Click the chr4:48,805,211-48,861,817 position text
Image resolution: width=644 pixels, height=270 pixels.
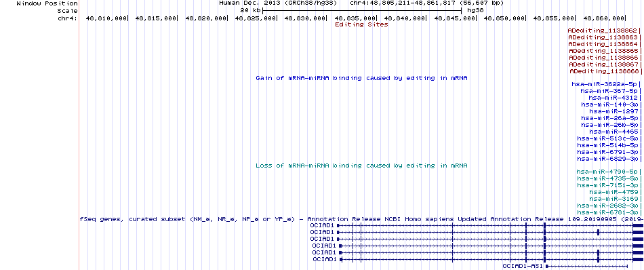click(426, 3)
